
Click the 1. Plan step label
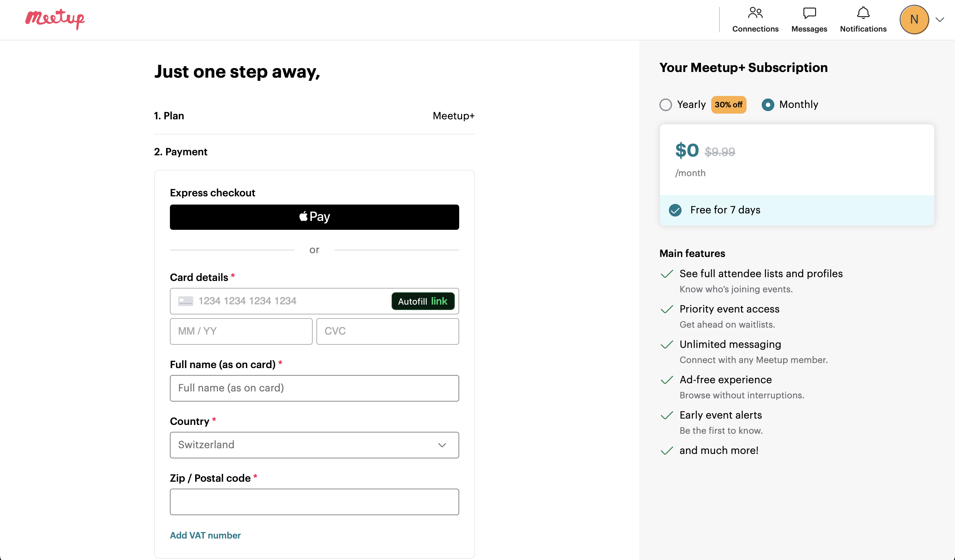click(169, 116)
